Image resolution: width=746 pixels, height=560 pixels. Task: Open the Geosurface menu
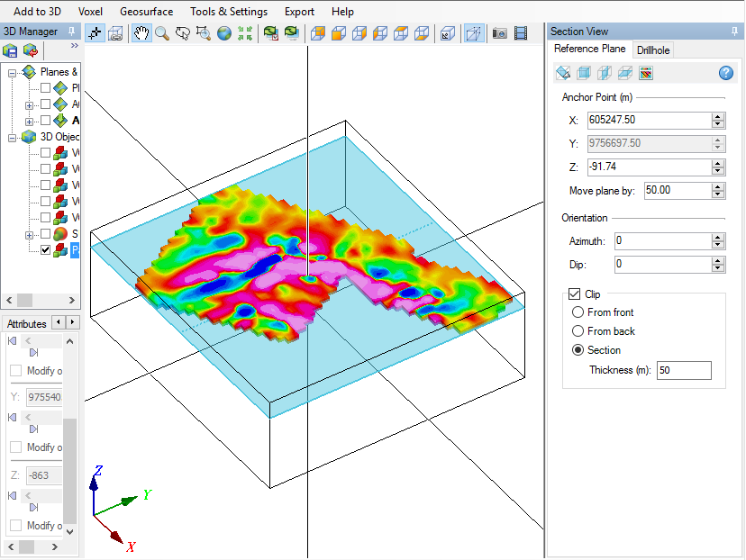pyautogui.click(x=146, y=12)
